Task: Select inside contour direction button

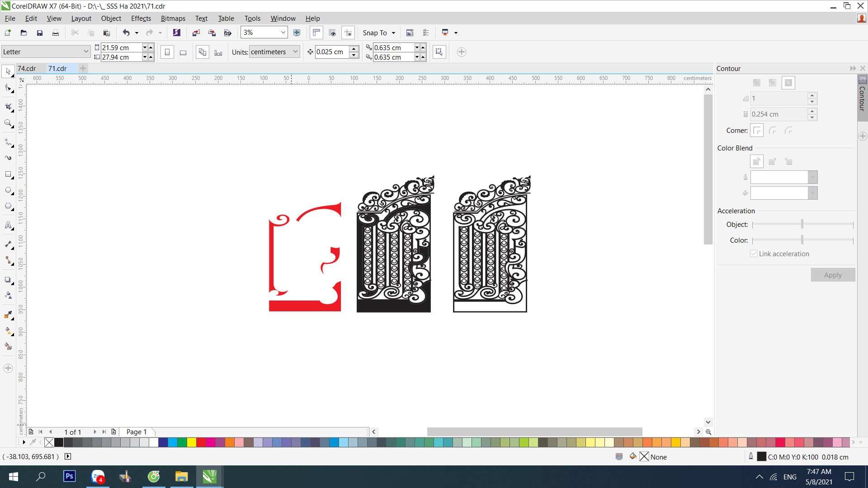Action: coord(773,82)
